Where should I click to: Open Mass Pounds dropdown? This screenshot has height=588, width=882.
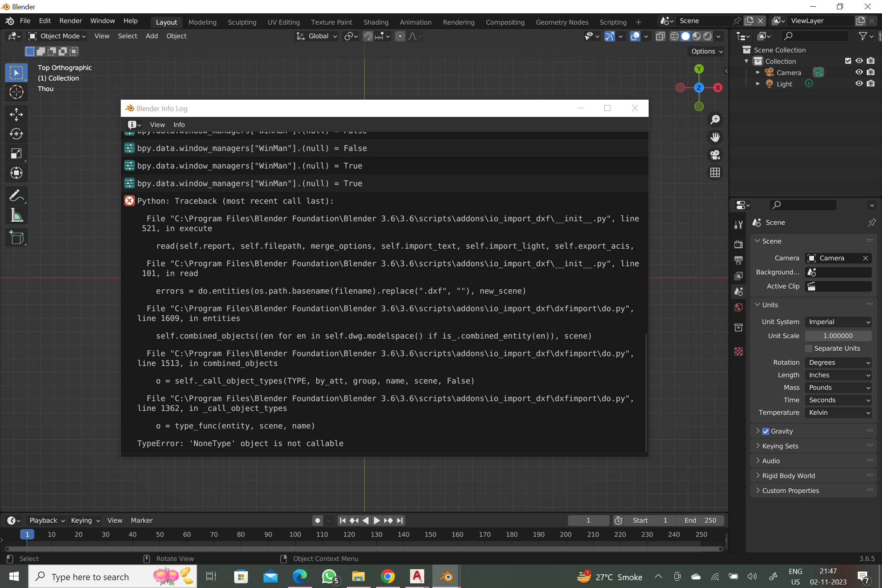[x=838, y=387]
